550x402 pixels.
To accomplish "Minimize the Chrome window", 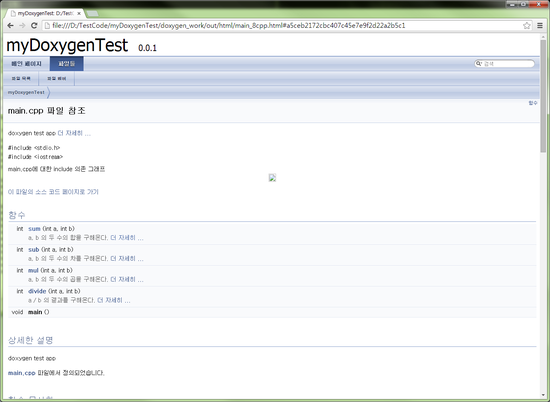I will point(512,4).
